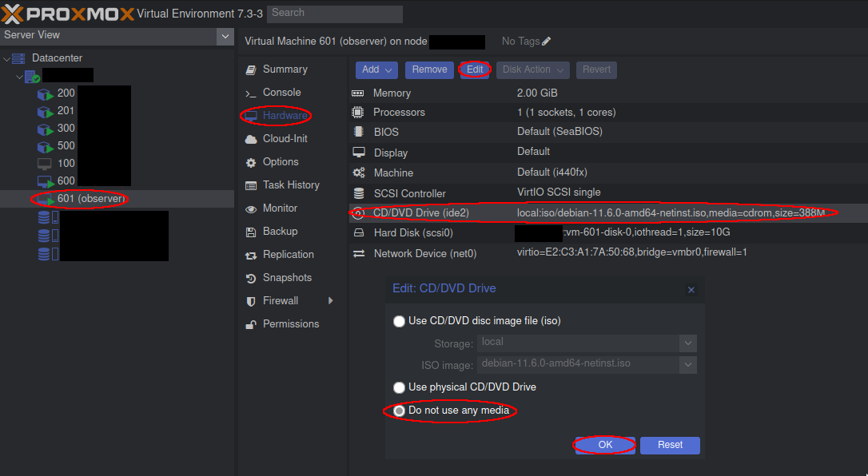Viewport: 868px width, 476px height.
Task: Click the Proxmox logo icon
Action: 12,14
